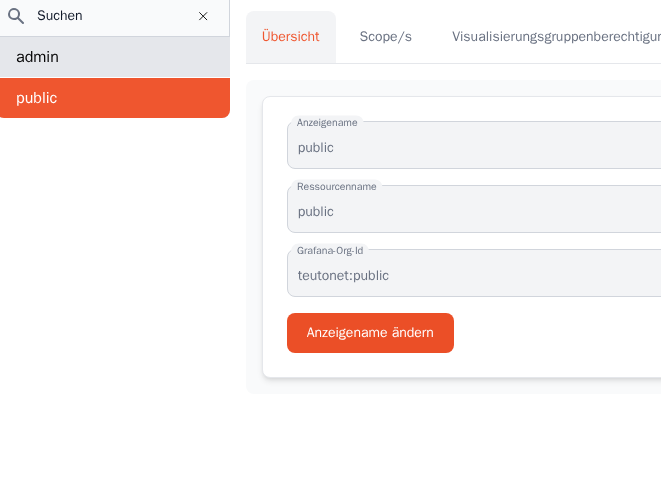Click the small Grafana-Org-Id field label

tap(330, 251)
